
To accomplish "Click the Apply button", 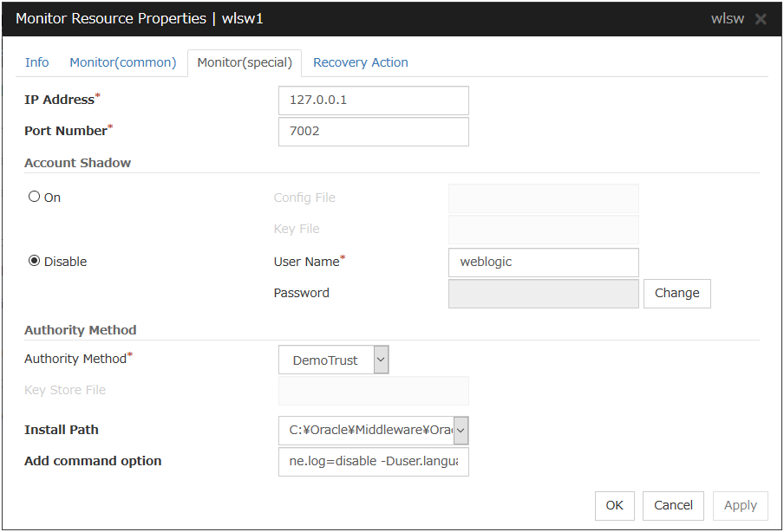I will click(740, 505).
